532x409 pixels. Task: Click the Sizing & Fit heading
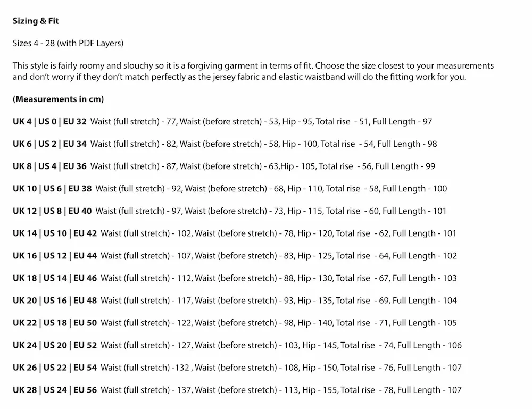36,22
